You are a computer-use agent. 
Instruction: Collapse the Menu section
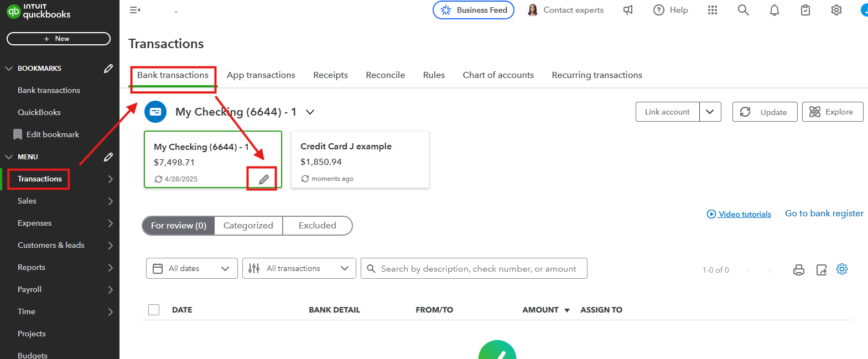(x=9, y=157)
